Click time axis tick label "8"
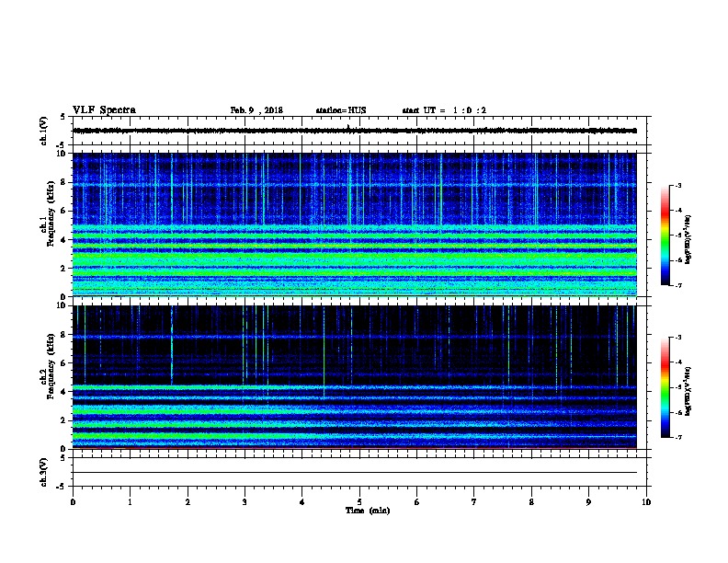 (531, 502)
